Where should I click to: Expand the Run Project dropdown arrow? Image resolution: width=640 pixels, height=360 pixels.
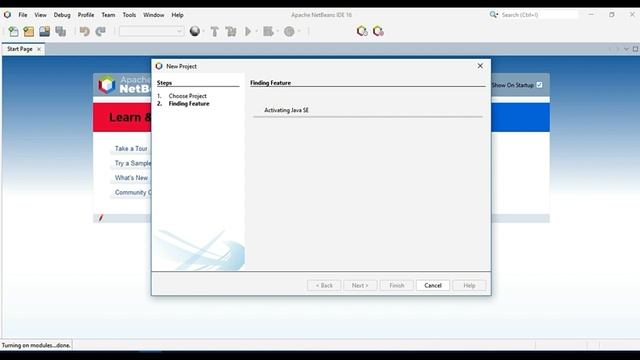coord(256,31)
